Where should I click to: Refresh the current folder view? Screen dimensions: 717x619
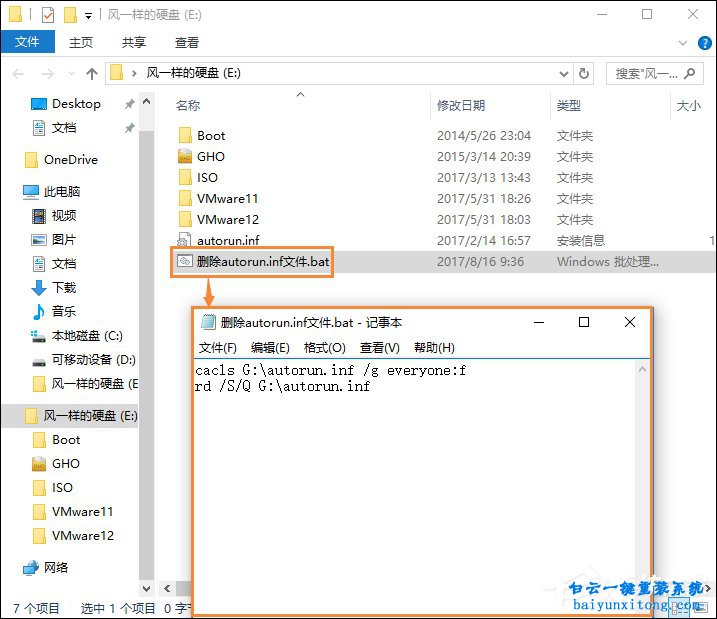(x=584, y=74)
